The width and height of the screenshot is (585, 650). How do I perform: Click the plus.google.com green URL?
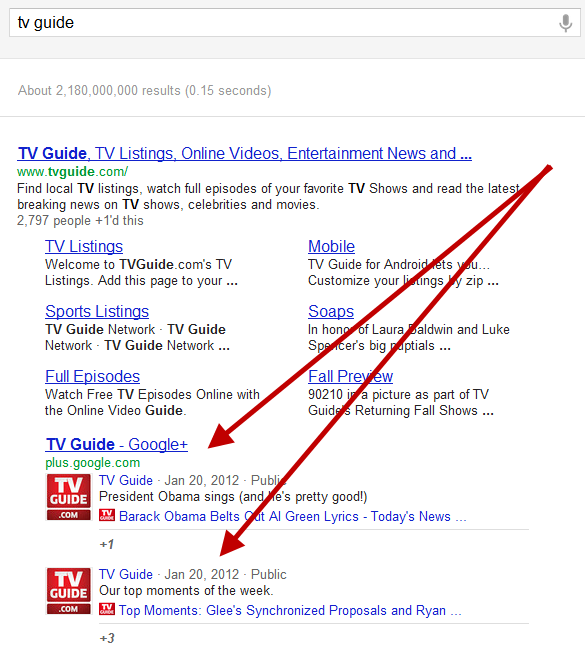[92, 463]
